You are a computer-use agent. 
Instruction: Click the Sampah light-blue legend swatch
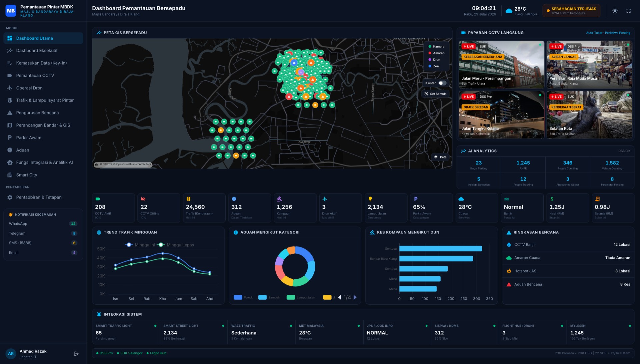pos(262,297)
